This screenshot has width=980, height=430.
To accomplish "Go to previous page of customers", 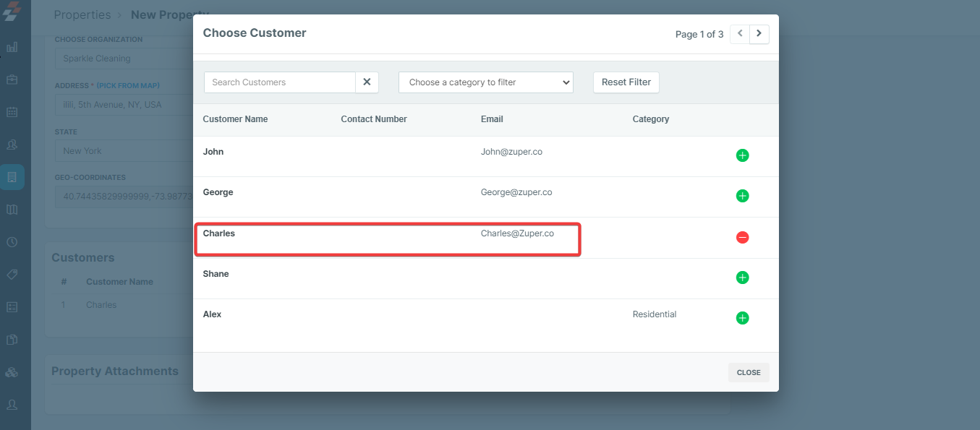I will [x=740, y=34].
